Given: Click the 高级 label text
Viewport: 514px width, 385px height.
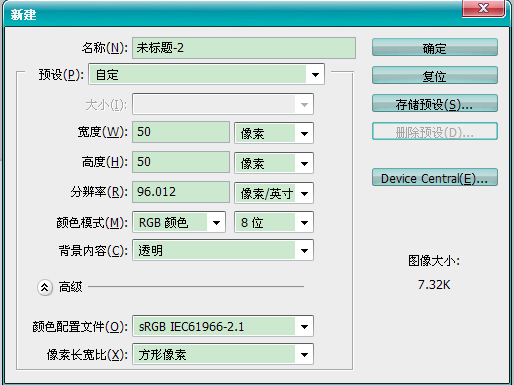Looking at the screenshot, I should point(70,287).
